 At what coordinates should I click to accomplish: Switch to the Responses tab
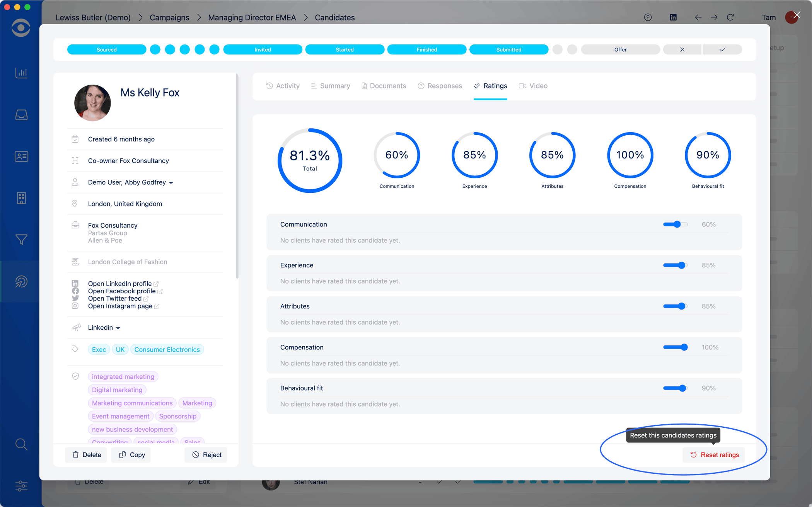pyautogui.click(x=440, y=86)
